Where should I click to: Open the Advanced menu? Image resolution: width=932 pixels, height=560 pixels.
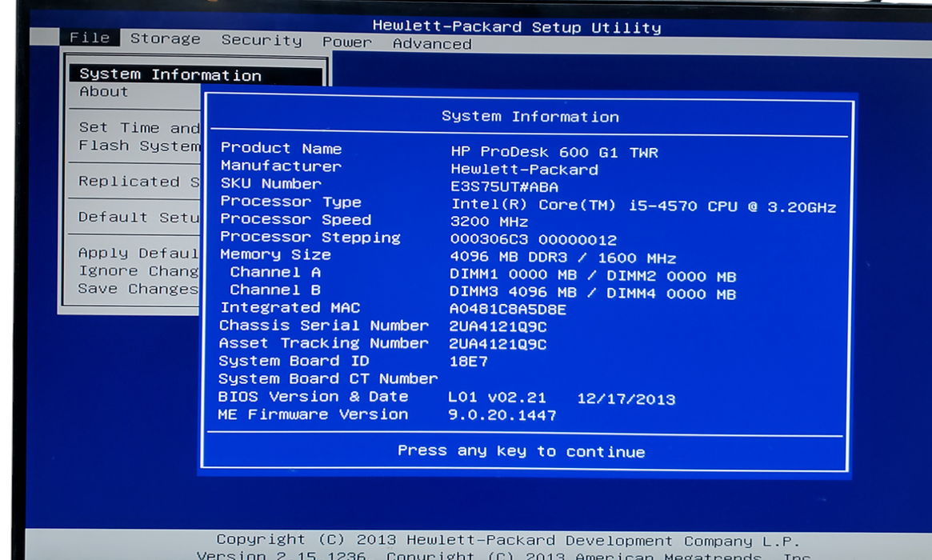point(432,43)
